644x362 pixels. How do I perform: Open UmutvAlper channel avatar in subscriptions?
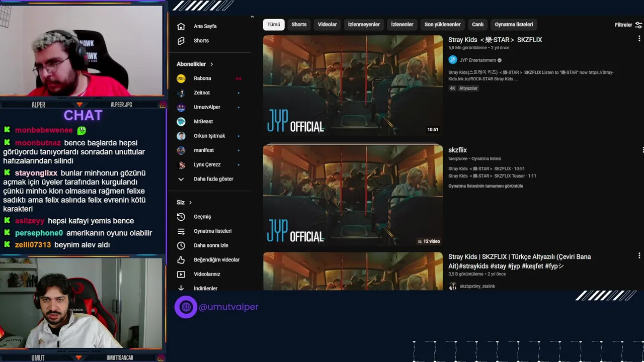pyautogui.click(x=181, y=107)
